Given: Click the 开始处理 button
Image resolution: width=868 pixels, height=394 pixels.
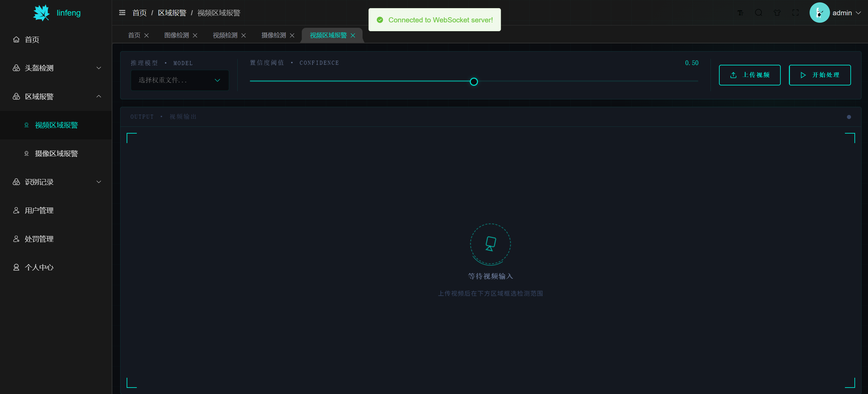Looking at the screenshot, I should click(x=820, y=75).
